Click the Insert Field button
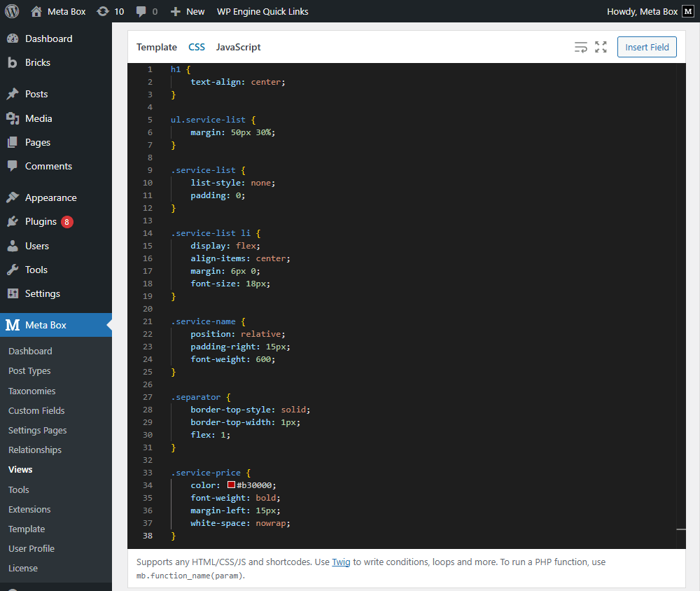This screenshot has width=700, height=591. pyautogui.click(x=646, y=47)
